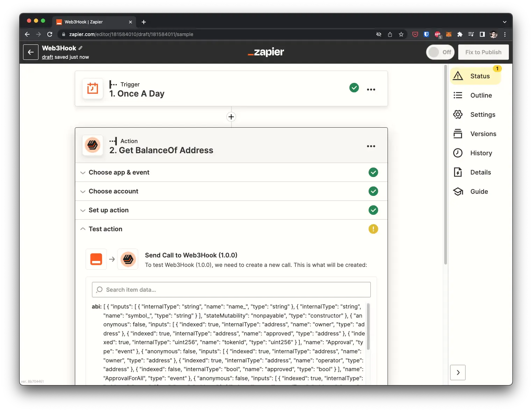Viewport: 532px width, 411px height.
Task: Open browser profile avatar
Action: click(494, 34)
